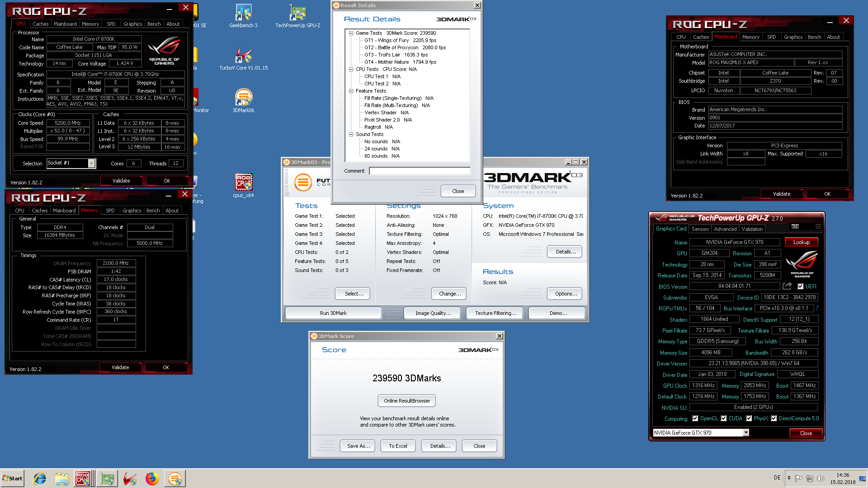Click the Online ResultBrowser button
Viewport: 868px width, 488px height.
pyautogui.click(x=407, y=401)
